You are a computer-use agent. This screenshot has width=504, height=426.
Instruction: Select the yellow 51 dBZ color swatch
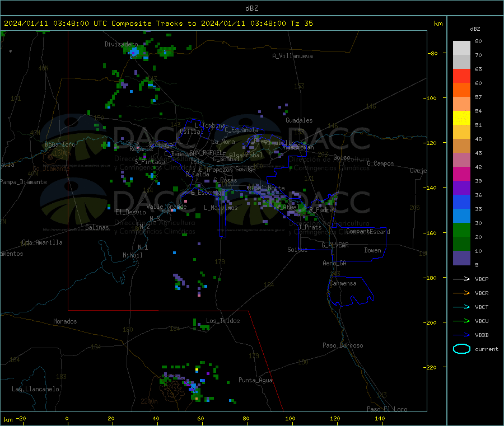click(461, 118)
